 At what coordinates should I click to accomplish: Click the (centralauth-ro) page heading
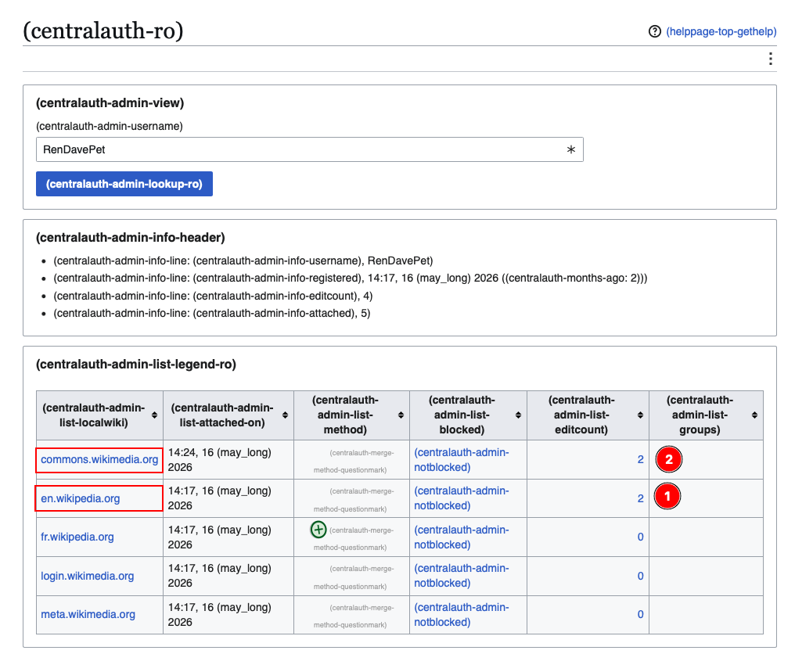(x=103, y=31)
